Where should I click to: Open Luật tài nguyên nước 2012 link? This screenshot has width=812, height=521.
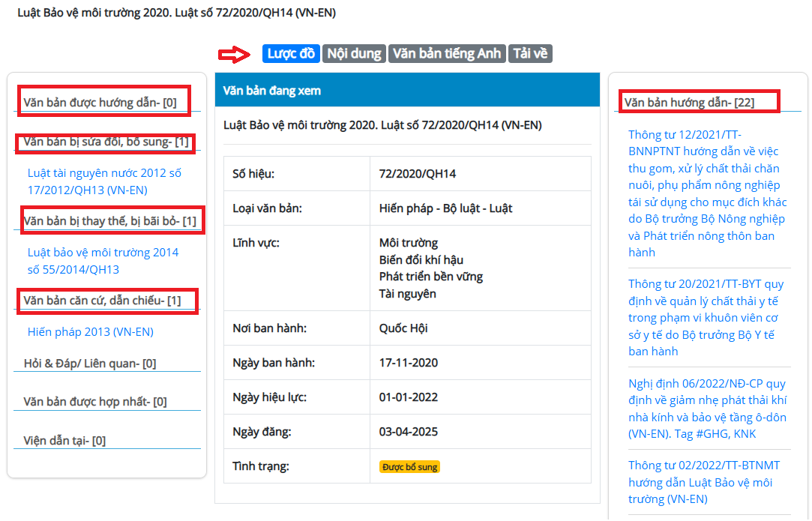point(104,181)
